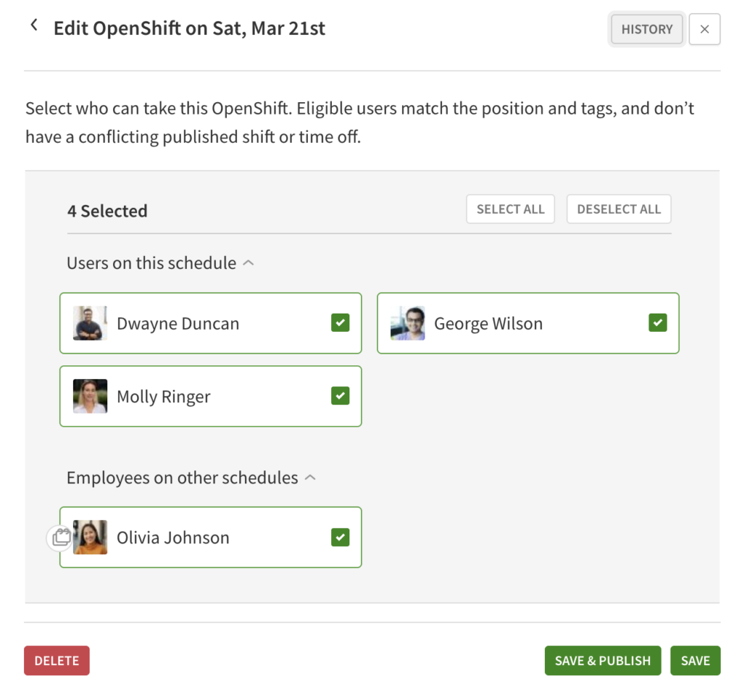The width and height of the screenshot is (747, 700).
Task: Deselect Olivia Johnson's checkbox
Action: (x=340, y=537)
